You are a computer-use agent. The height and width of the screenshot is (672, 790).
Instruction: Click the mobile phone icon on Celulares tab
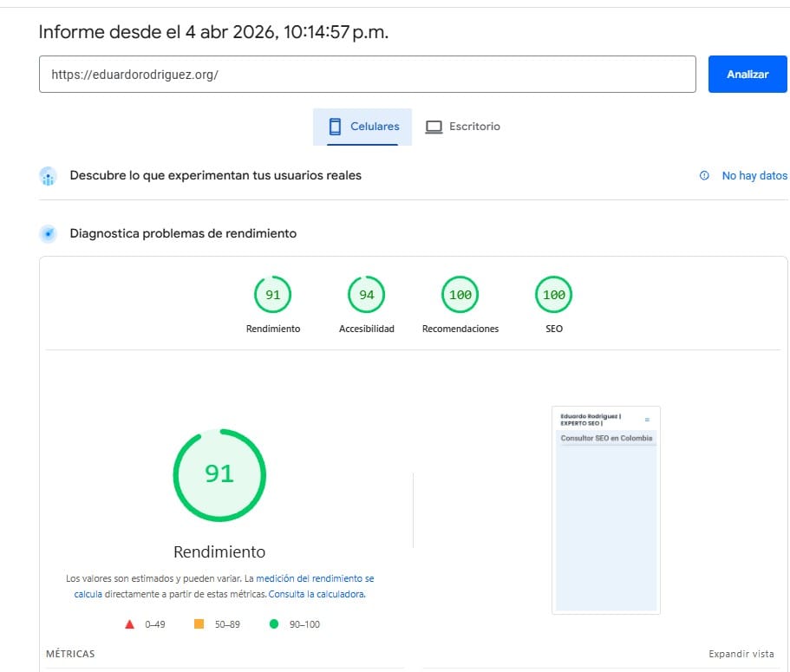pyautogui.click(x=335, y=126)
